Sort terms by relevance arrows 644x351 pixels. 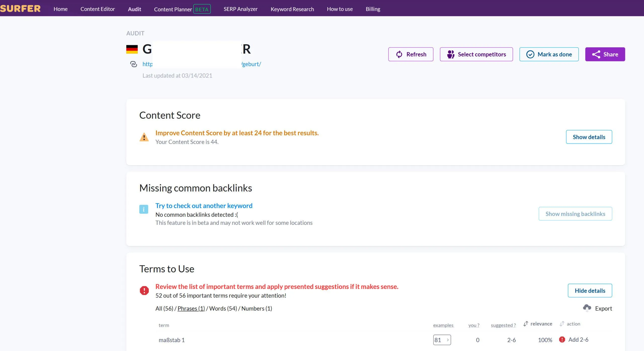(x=526, y=324)
